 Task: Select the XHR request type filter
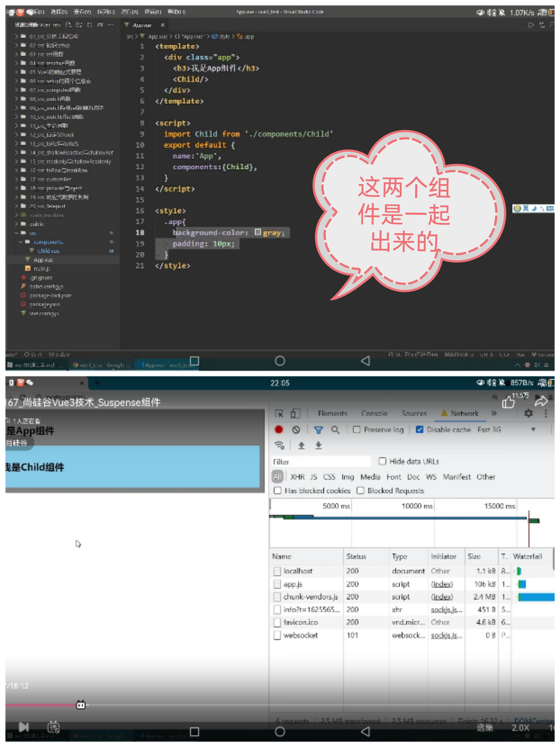[x=297, y=477]
